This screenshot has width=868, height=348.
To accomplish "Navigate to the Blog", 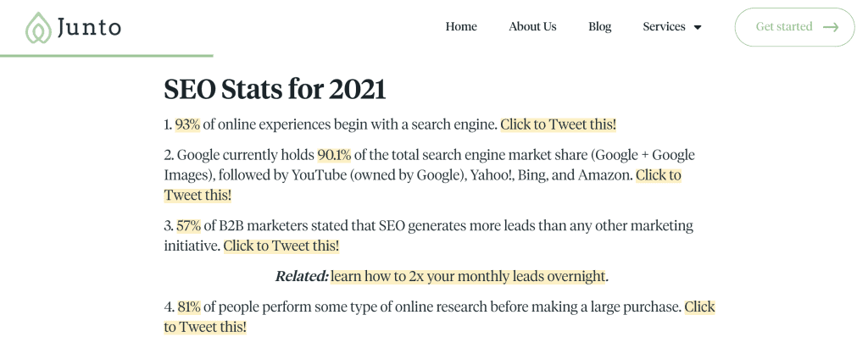I will [599, 26].
